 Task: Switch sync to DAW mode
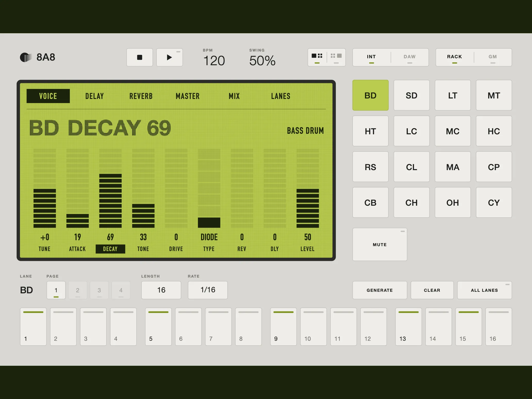pyautogui.click(x=410, y=57)
